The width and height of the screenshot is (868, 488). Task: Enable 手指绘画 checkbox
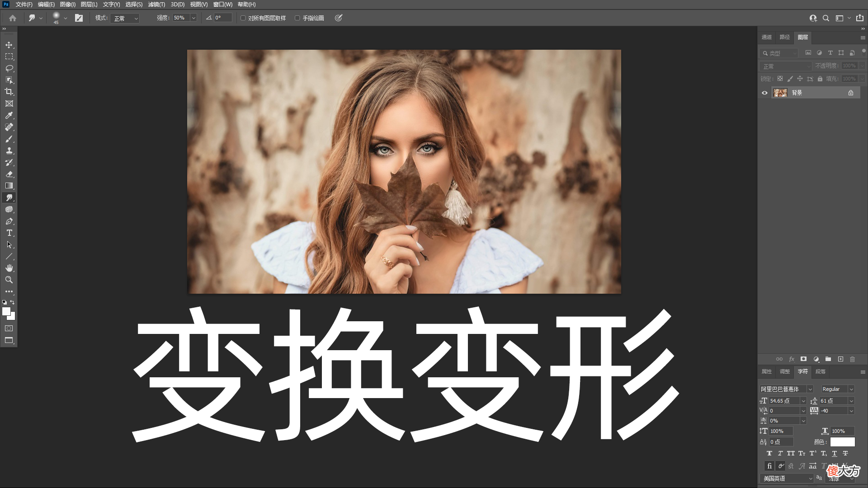click(297, 18)
